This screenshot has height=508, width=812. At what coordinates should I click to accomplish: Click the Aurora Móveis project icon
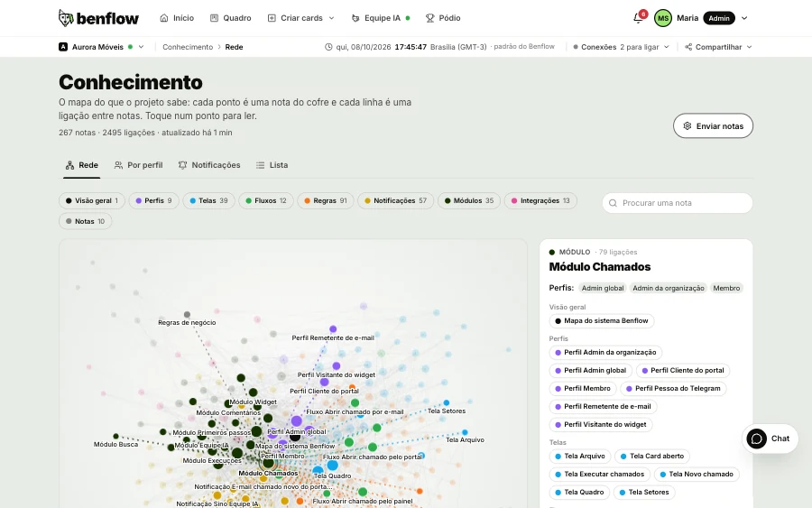tap(63, 47)
